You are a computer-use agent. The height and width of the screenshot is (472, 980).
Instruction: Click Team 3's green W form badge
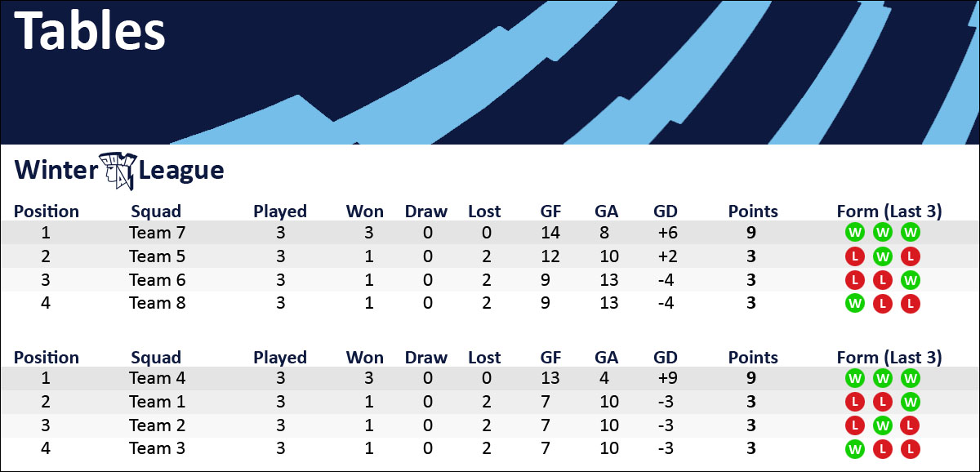[854, 448]
